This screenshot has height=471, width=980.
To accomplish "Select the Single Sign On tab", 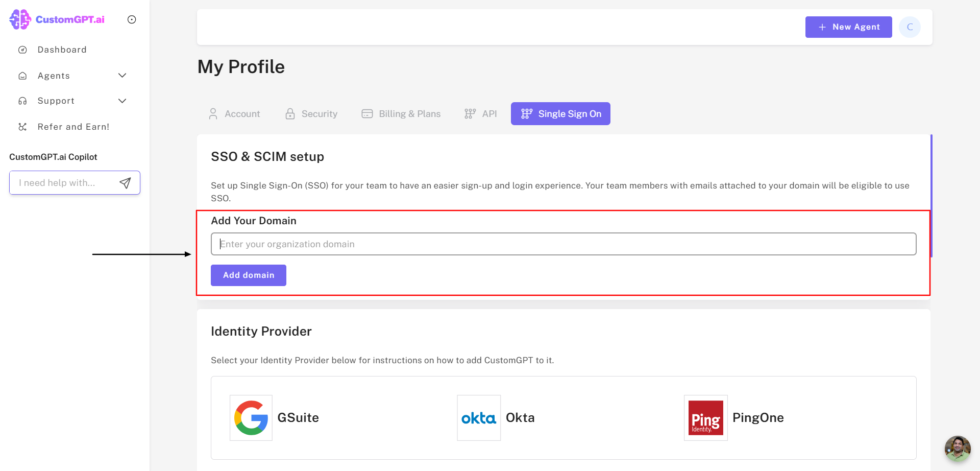I will (x=560, y=114).
